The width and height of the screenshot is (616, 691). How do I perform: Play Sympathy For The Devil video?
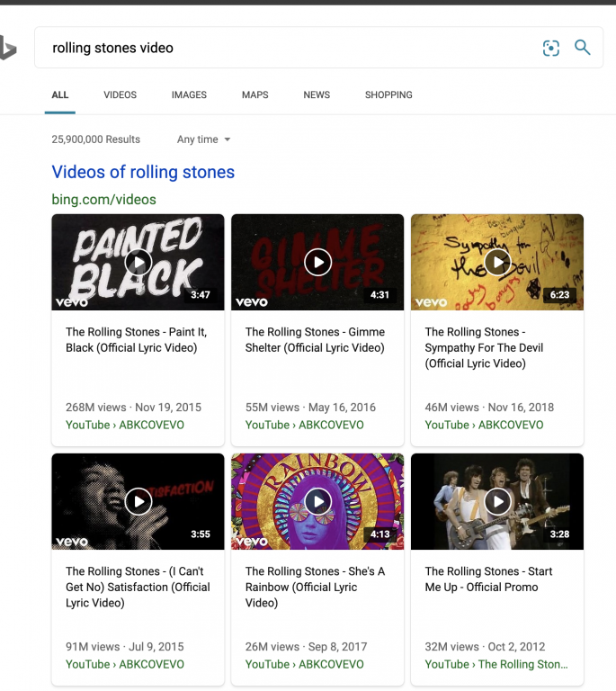[x=497, y=262]
